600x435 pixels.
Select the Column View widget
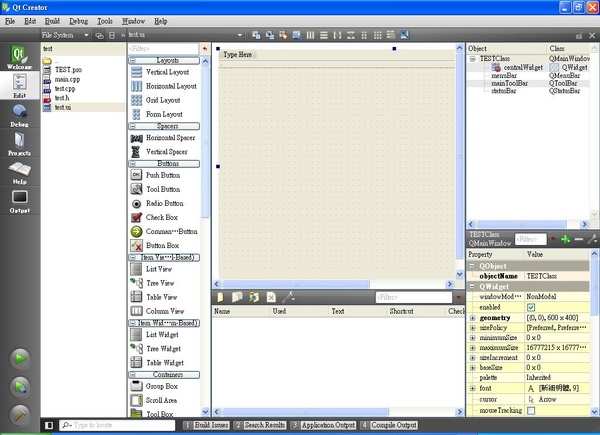(x=164, y=311)
